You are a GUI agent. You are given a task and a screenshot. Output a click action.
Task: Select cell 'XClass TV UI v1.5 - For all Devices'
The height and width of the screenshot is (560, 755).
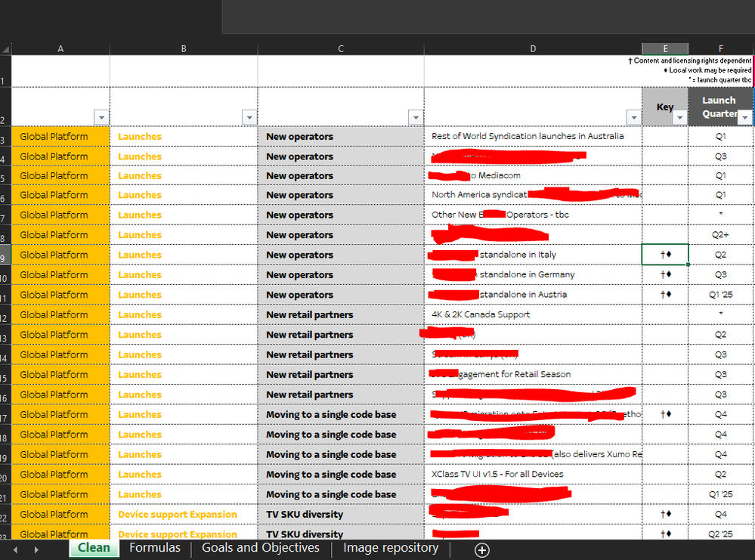[x=533, y=475]
